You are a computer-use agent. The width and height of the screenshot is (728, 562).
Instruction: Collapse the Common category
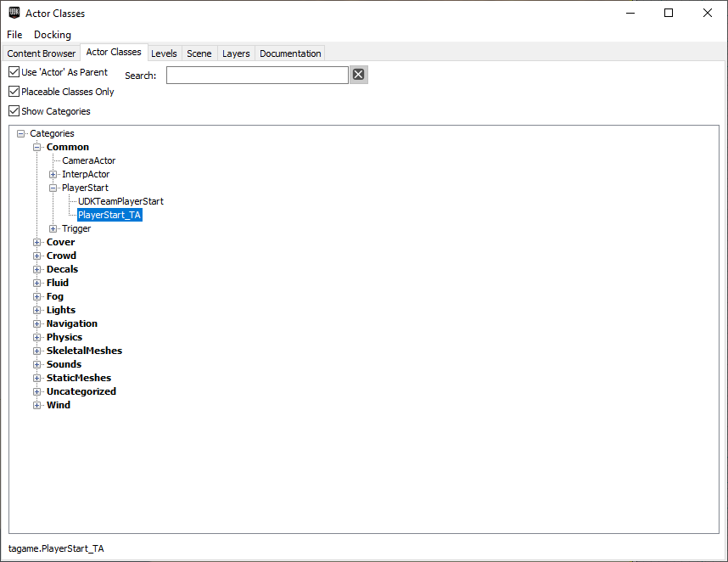(36, 147)
